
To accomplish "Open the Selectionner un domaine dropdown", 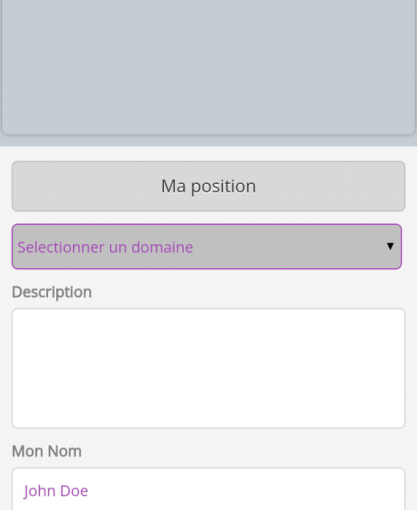I will coord(207,247).
